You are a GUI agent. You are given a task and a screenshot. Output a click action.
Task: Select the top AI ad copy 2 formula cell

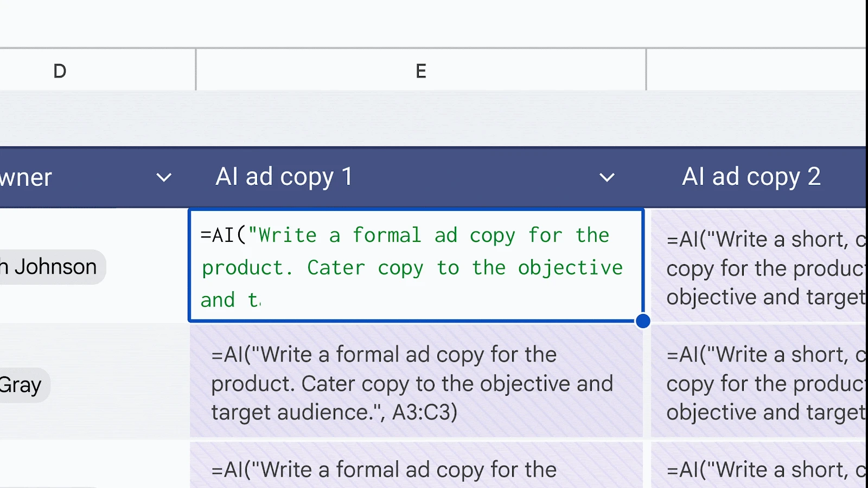758,267
